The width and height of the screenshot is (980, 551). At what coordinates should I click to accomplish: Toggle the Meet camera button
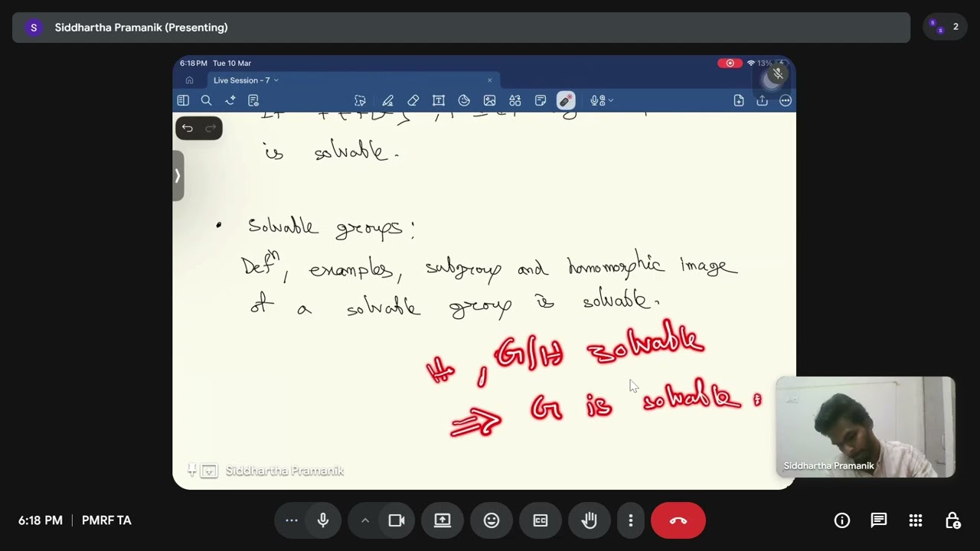pyautogui.click(x=397, y=520)
